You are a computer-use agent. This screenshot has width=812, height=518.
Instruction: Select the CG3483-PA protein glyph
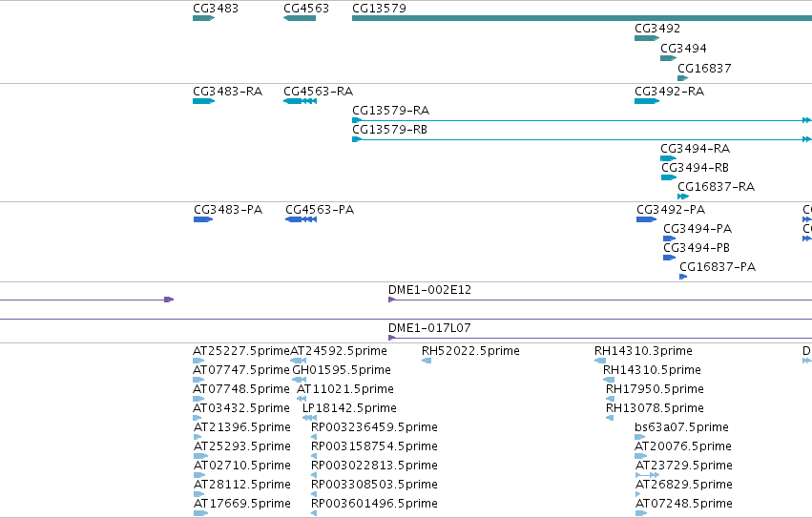tap(203, 219)
